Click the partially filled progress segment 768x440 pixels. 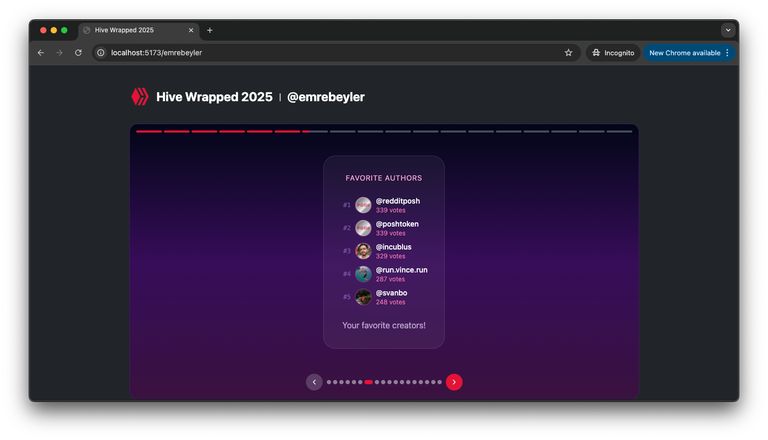tap(315, 131)
